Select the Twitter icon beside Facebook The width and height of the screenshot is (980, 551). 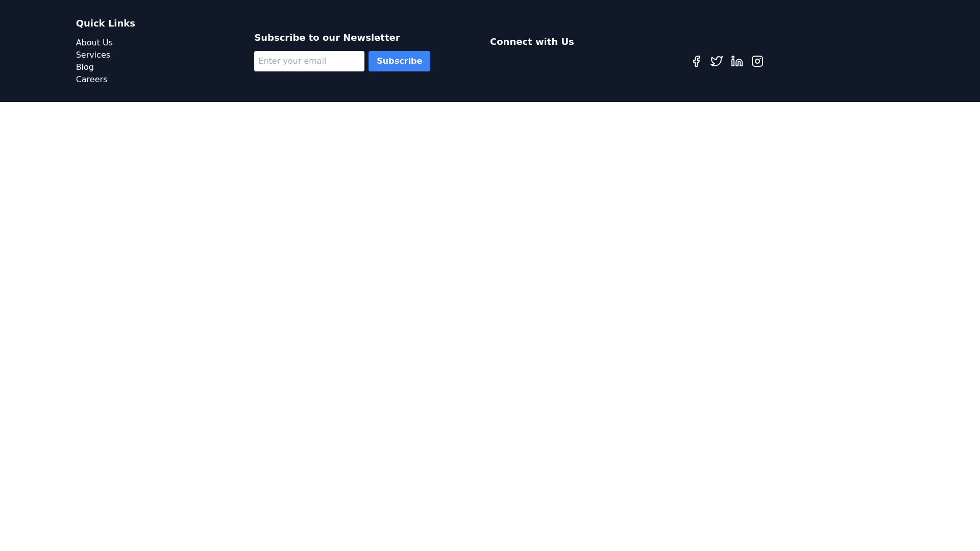[x=717, y=61]
